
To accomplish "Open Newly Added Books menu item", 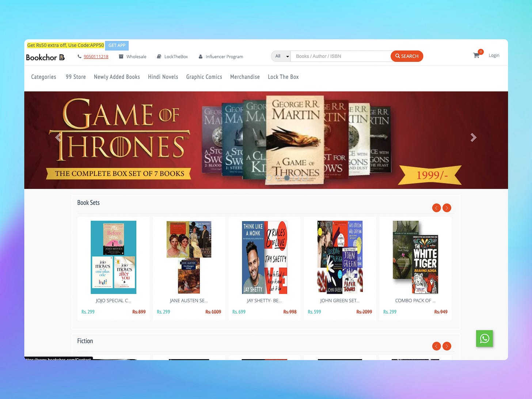I will pos(117,77).
